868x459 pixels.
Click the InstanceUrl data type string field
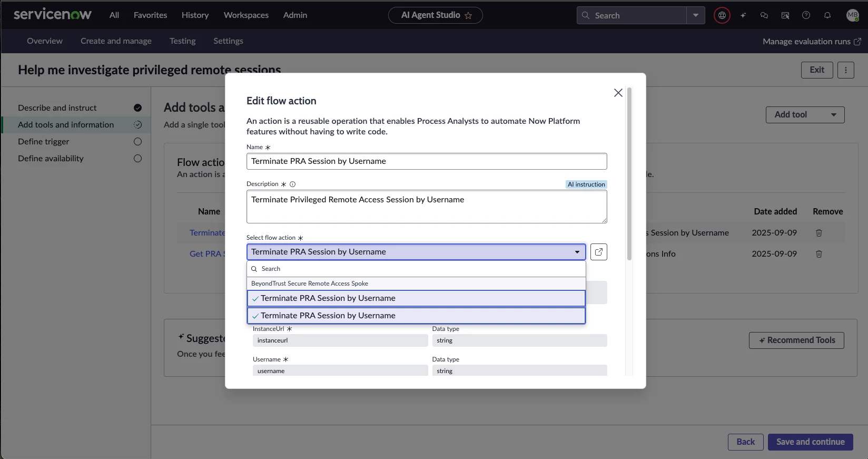point(519,340)
